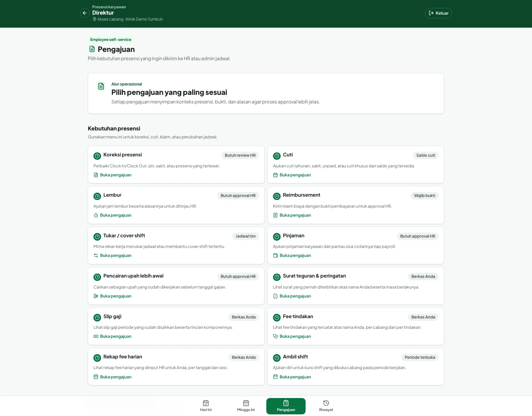This screenshot has width=532, height=416.
Task: Click the clock icon beside Pencairan upah lebih awal
Action: point(97,277)
